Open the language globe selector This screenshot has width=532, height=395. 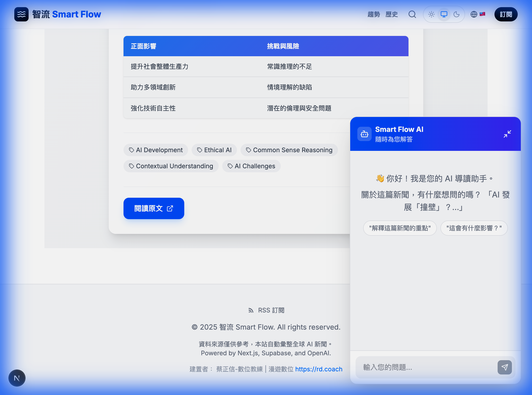[x=474, y=14]
